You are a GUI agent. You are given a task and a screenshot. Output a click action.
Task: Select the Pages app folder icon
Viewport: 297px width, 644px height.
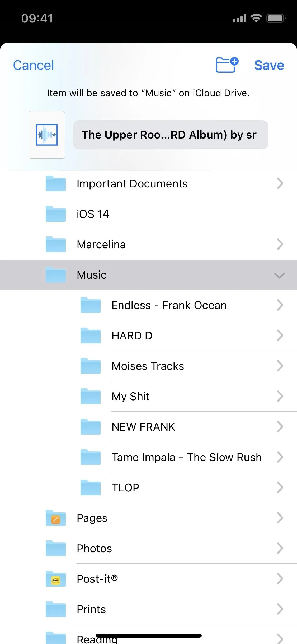(56, 518)
